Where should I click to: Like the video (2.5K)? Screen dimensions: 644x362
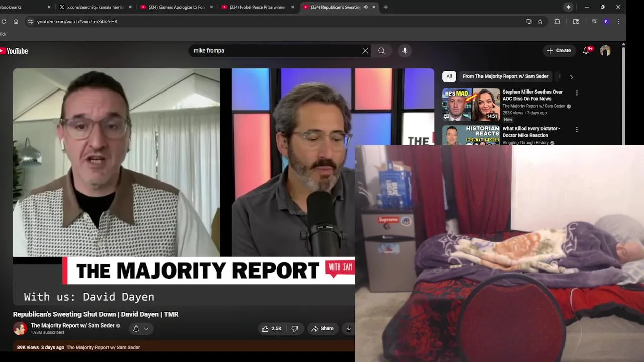[x=271, y=329]
